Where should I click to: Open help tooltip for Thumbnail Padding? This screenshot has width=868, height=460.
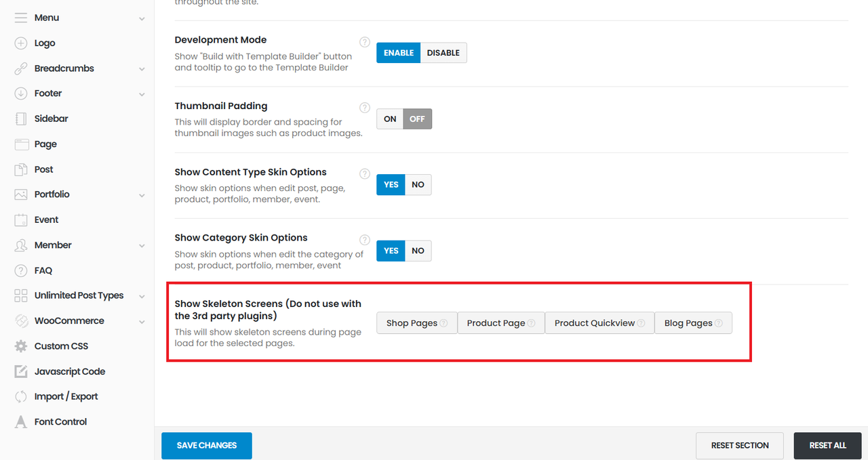[x=365, y=108]
